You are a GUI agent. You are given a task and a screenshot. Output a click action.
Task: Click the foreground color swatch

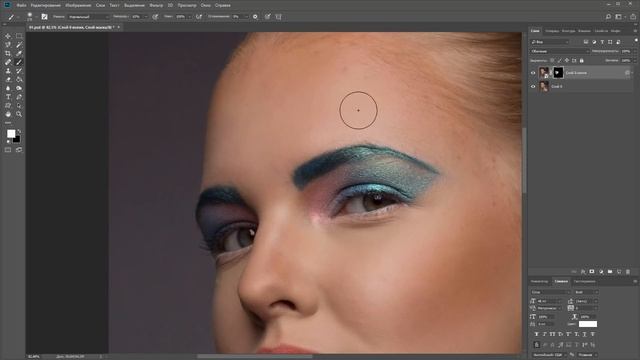pos(11,134)
